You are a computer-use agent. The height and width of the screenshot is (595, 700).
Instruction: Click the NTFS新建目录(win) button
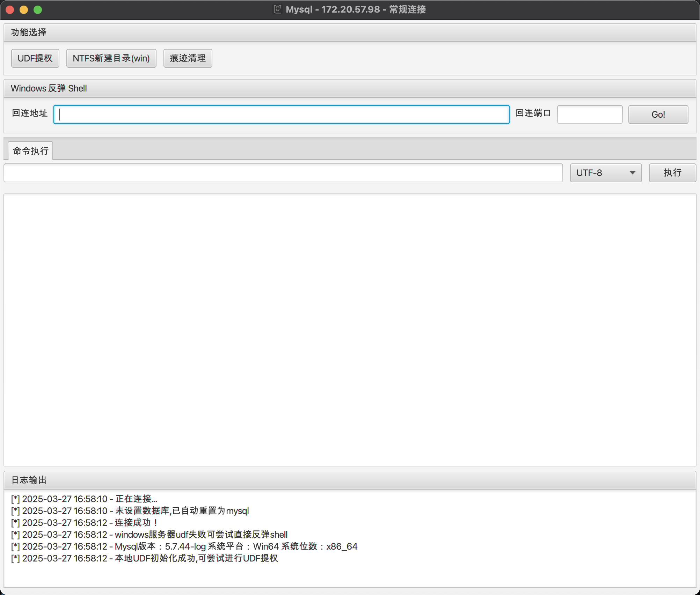point(111,58)
